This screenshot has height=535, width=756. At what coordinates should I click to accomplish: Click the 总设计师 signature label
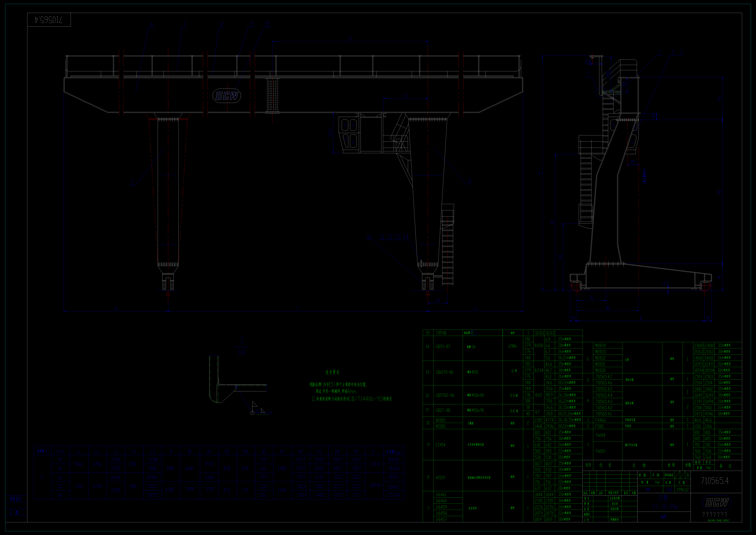(x=614, y=509)
